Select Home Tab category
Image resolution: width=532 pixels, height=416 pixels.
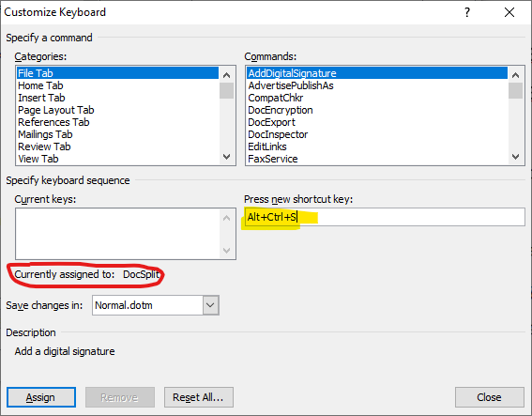point(117,85)
